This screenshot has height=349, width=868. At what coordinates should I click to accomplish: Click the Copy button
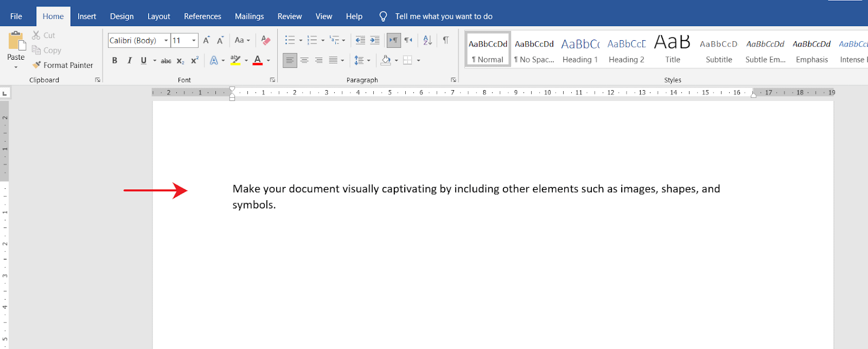click(46, 50)
